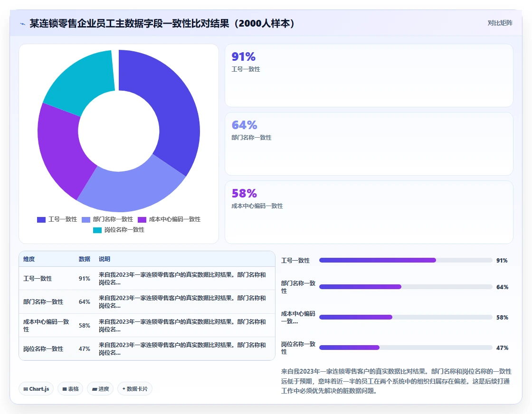This screenshot has width=532, height=414.
Task: Click the summary paragraph below the progress bars
Action: click(x=396, y=381)
